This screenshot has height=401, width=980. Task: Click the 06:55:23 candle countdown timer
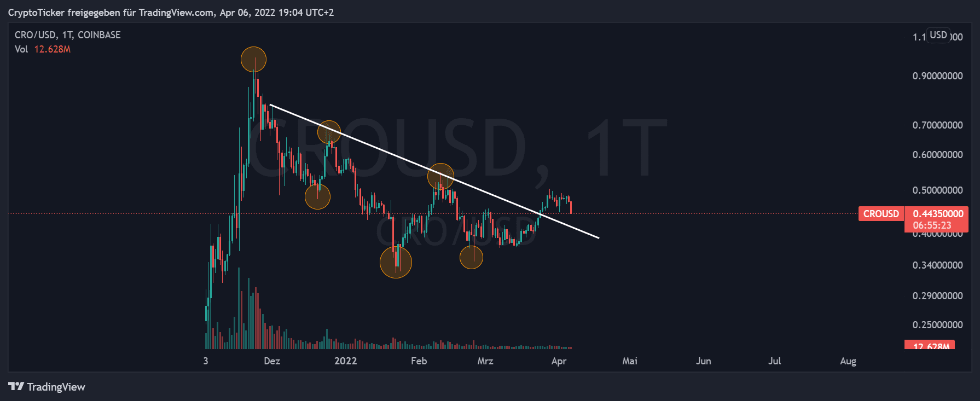point(932,225)
